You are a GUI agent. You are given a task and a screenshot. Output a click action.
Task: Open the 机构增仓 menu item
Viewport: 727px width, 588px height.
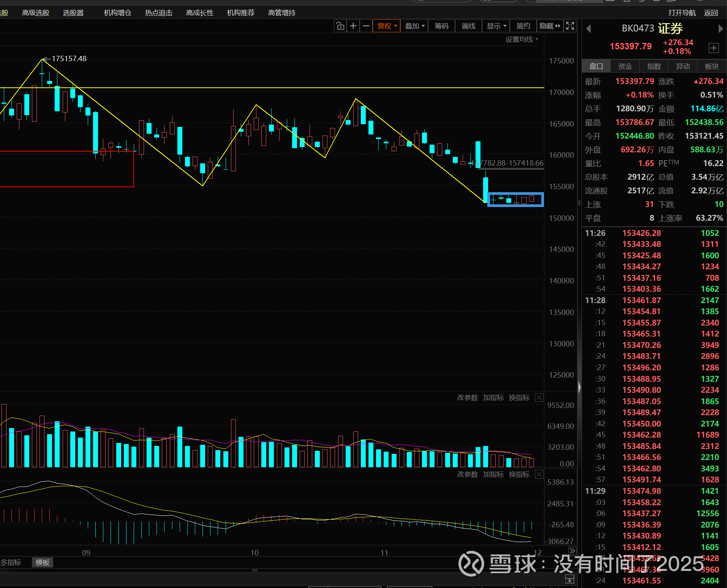pos(118,13)
